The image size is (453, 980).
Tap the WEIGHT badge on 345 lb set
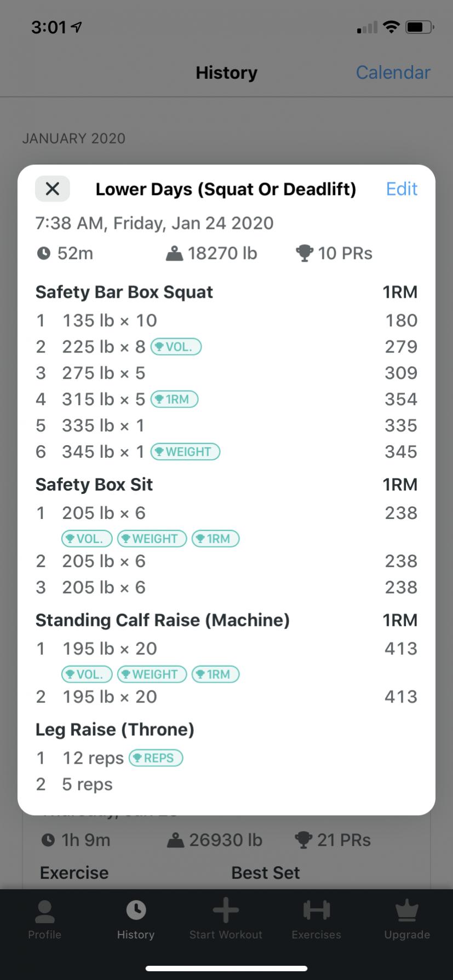[185, 452]
